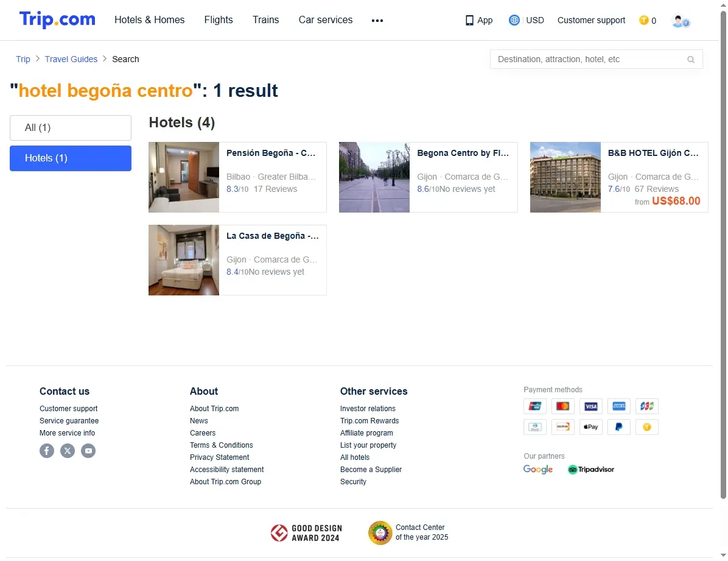
Task: Open Trip.com Rewards link
Action: pos(369,421)
